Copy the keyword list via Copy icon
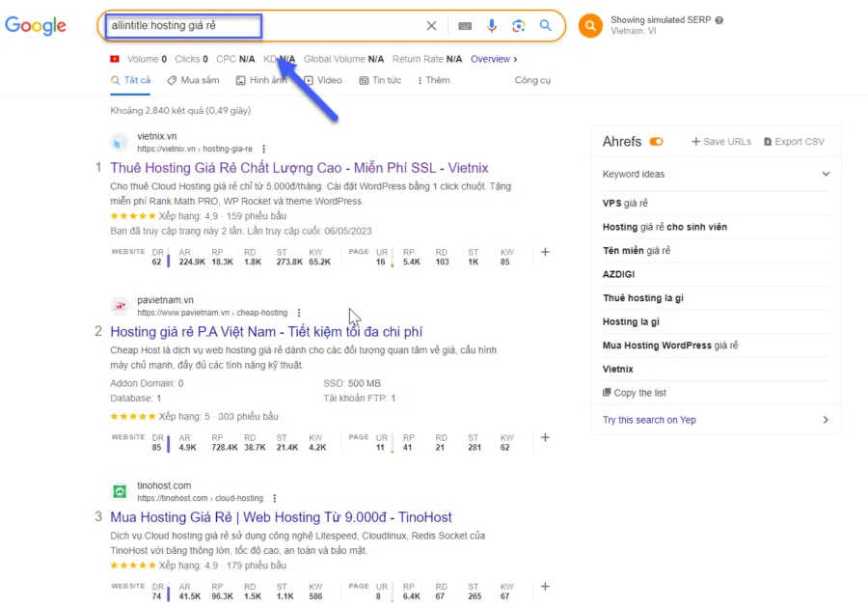This screenshot has width=868, height=608. (608, 393)
